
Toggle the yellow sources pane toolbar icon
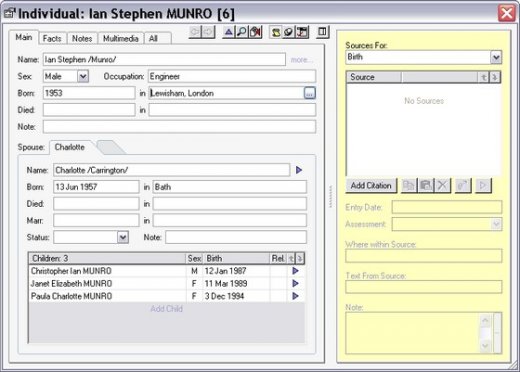pos(276,32)
